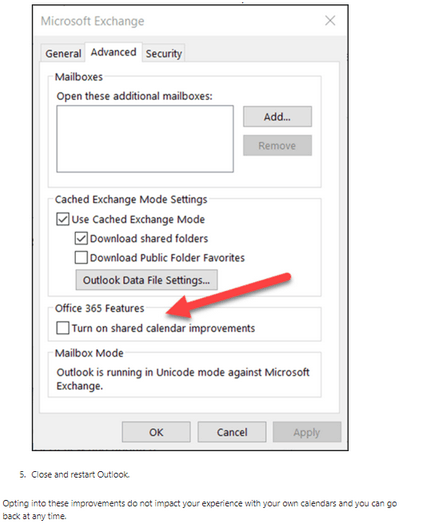
Task: Click the Office 365 Features group label
Action: click(100, 308)
